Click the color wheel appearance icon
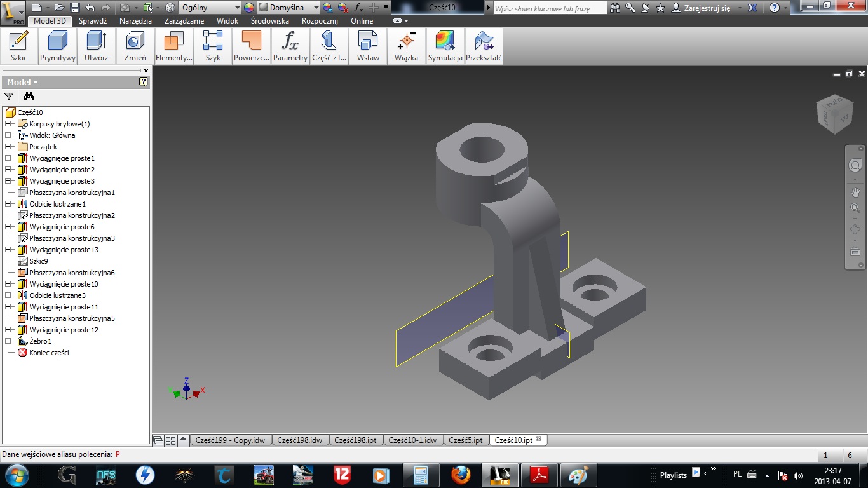Viewport: 868px width, 488px height. click(249, 8)
